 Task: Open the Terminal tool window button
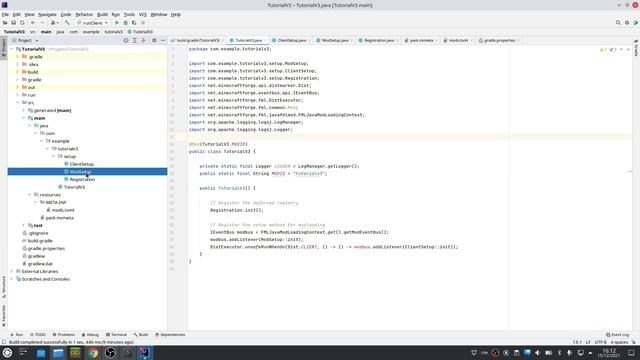point(116,335)
